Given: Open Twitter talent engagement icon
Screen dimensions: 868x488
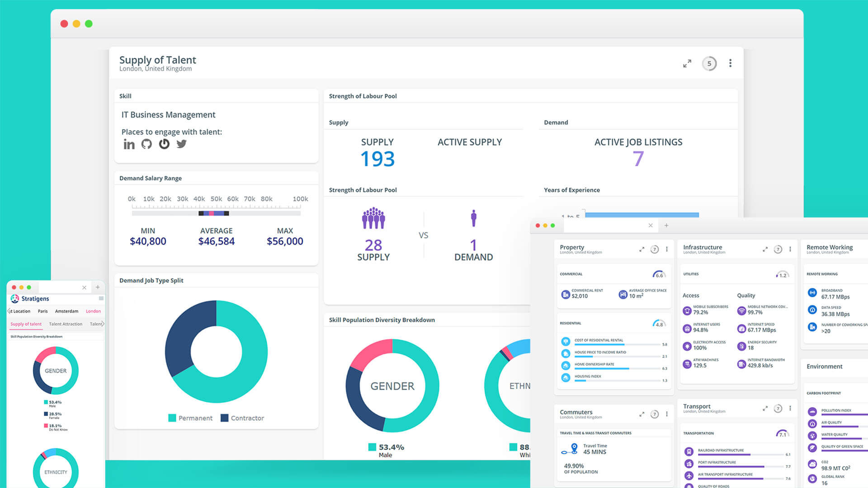Looking at the screenshot, I should [181, 144].
